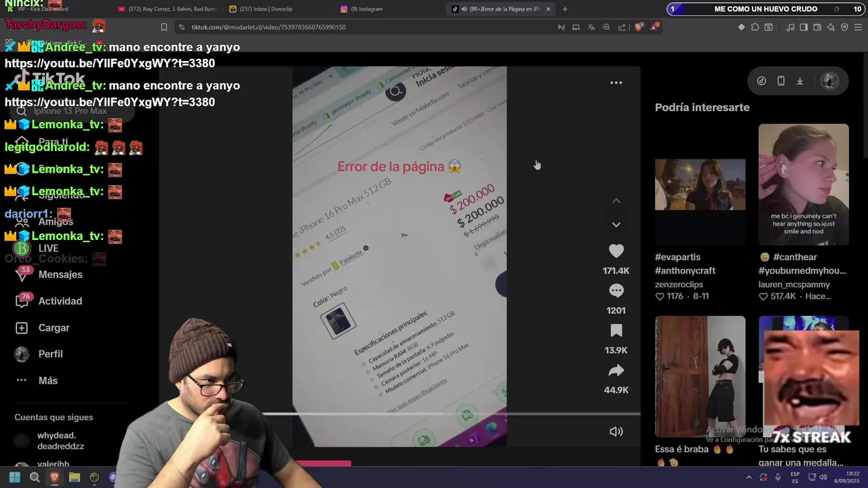The image size is (868, 488).
Task: Open whydead.deadreddzz followed account
Action: tap(61, 441)
